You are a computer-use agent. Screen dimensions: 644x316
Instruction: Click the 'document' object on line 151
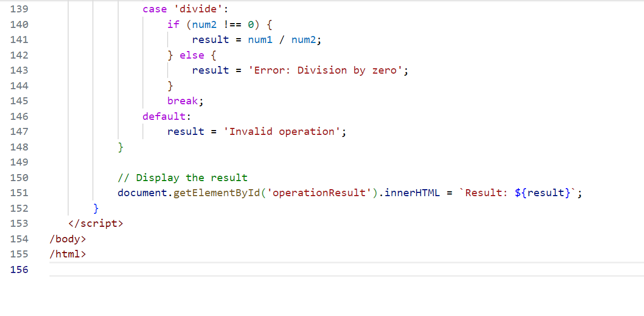[x=142, y=193]
